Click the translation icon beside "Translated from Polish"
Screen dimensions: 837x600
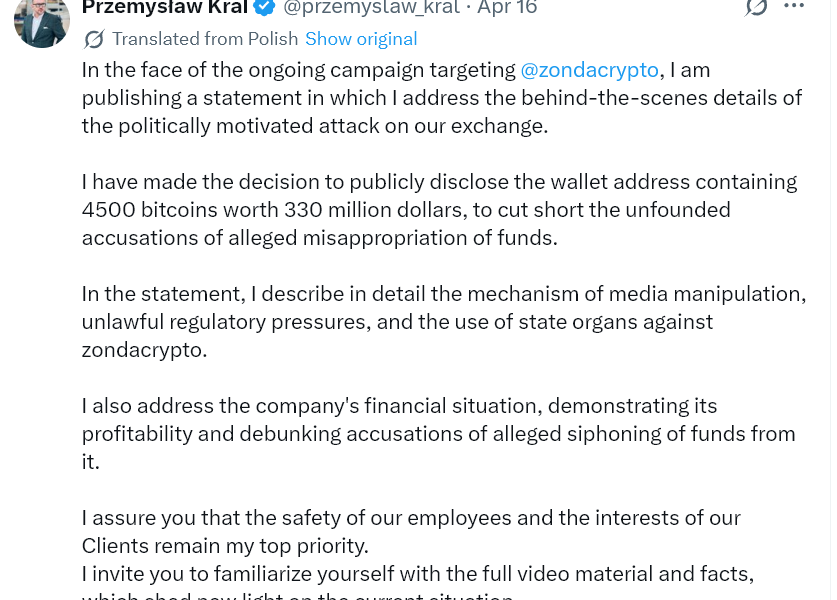(94, 39)
